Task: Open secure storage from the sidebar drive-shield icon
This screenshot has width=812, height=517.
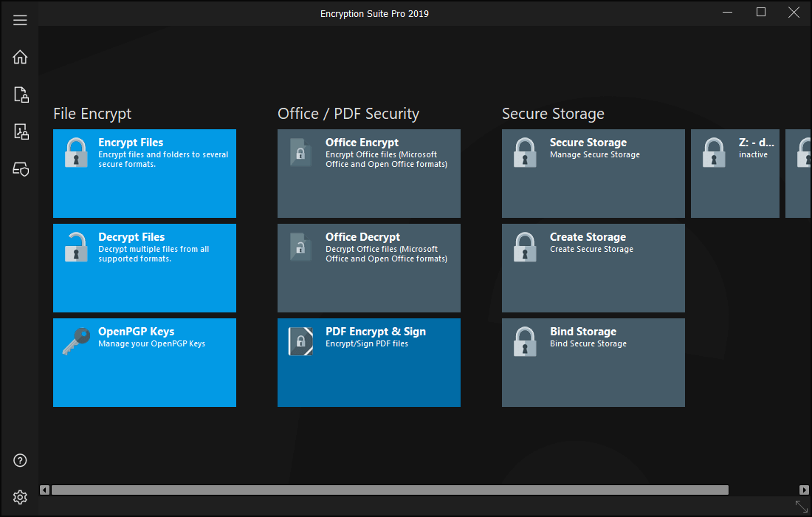Action: pyautogui.click(x=21, y=169)
